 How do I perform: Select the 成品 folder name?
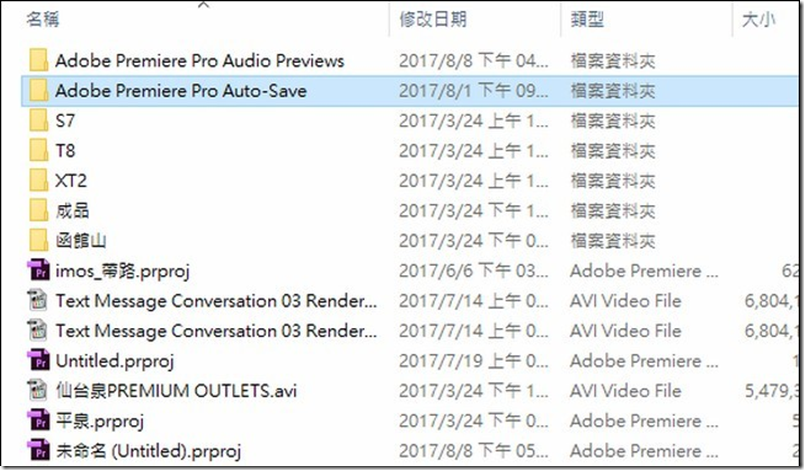tap(72, 210)
